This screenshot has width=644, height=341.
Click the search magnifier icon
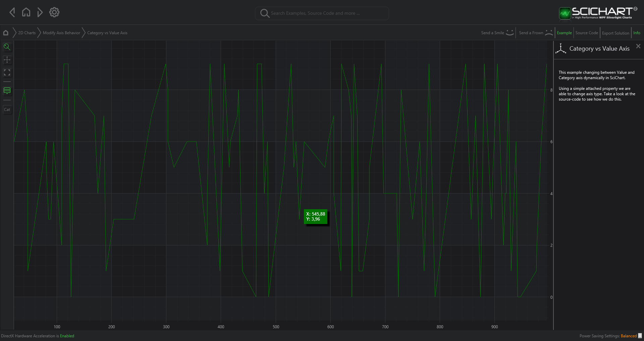[265, 13]
